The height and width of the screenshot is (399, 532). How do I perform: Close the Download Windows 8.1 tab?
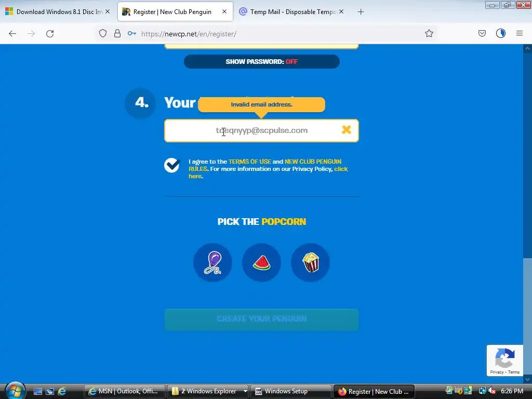[x=108, y=11]
